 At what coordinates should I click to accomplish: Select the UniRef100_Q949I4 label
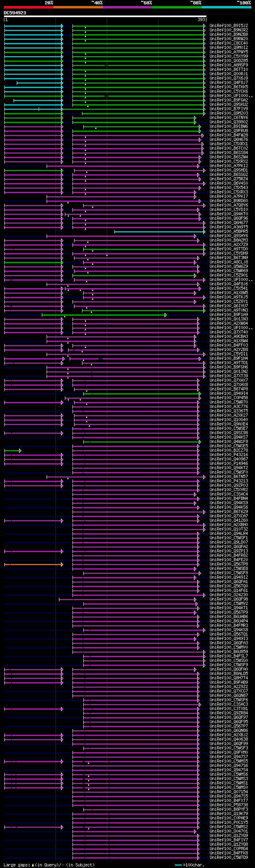[229, 393]
